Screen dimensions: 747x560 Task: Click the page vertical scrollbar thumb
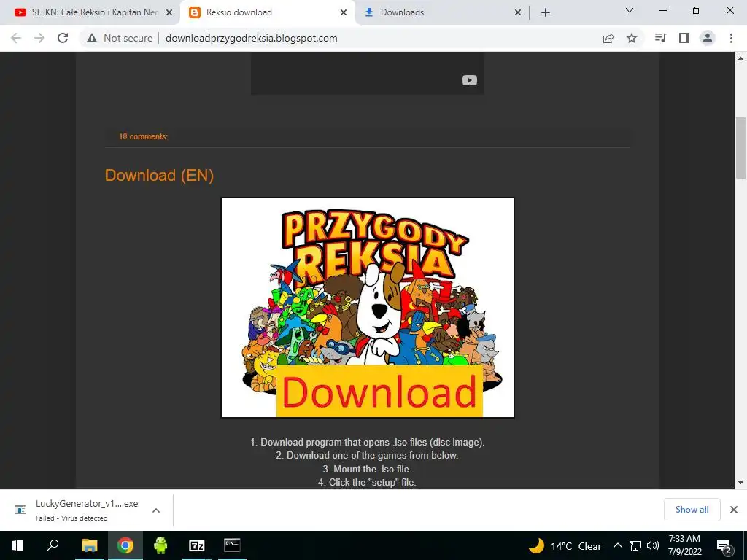740,147
